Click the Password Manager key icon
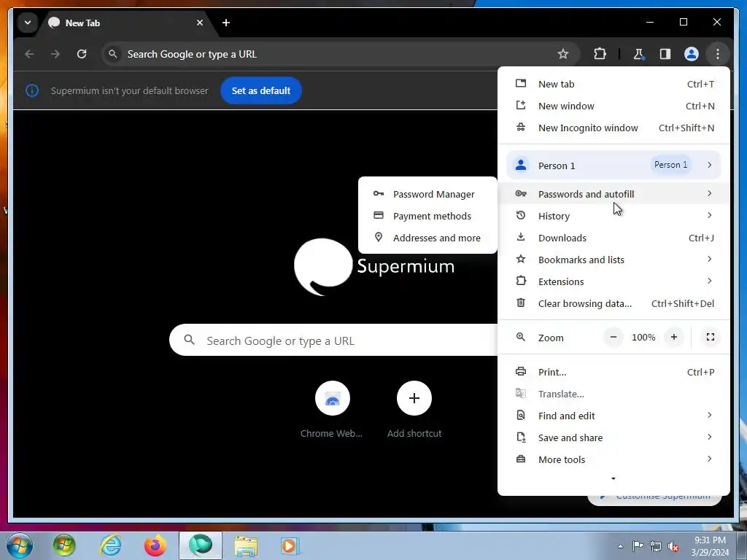The width and height of the screenshot is (747, 560). pos(379,193)
